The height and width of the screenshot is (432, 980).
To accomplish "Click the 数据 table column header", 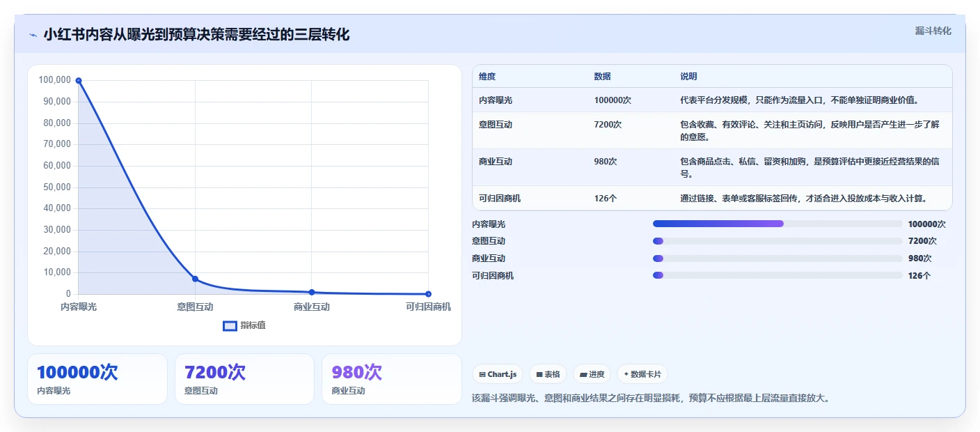I will tap(603, 77).
